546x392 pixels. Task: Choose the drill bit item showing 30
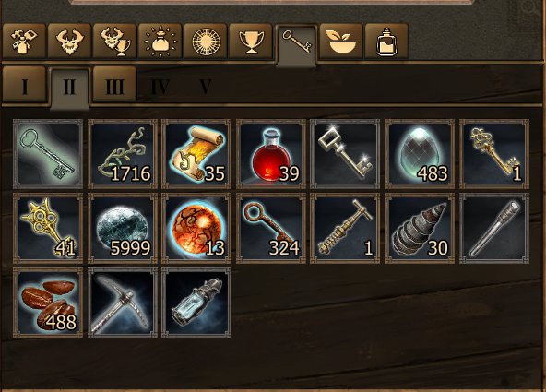coord(420,229)
